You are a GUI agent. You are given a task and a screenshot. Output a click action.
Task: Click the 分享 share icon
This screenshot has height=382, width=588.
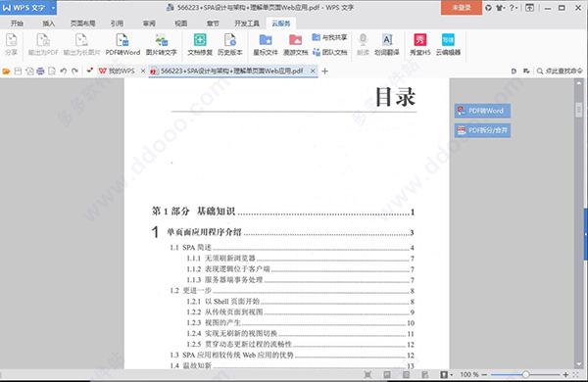(x=11, y=44)
